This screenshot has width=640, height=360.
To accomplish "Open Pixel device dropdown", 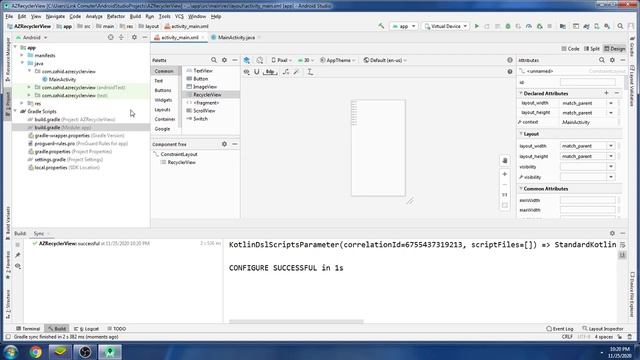I will coord(282,60).
